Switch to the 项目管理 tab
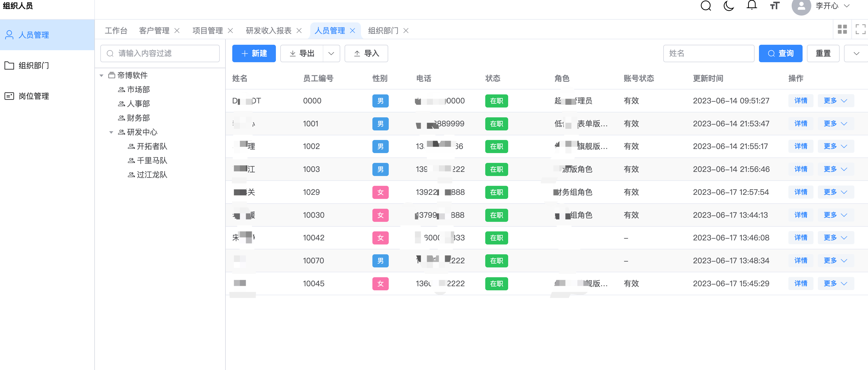868x370 pixels. (x=207, y=31)
